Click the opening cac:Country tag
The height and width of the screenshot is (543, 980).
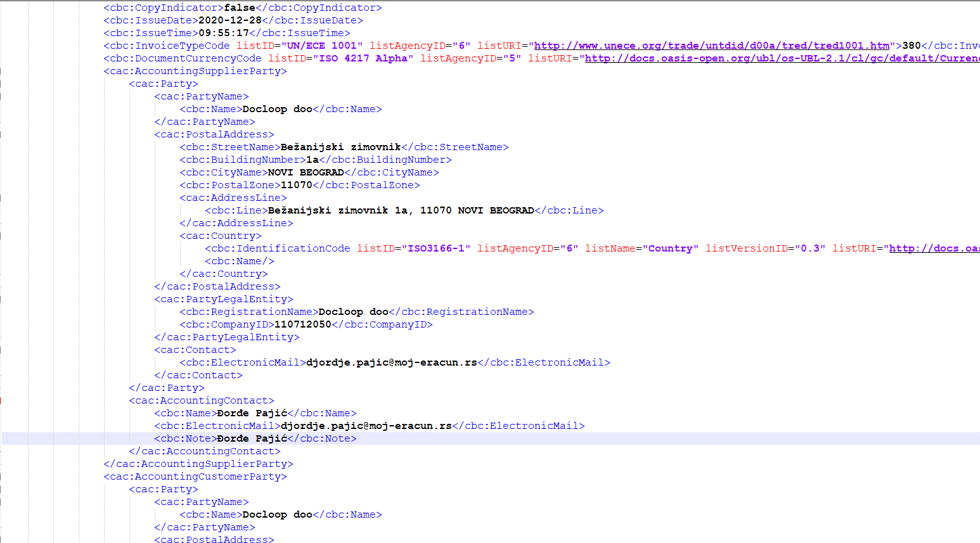[x=221, y=236]
